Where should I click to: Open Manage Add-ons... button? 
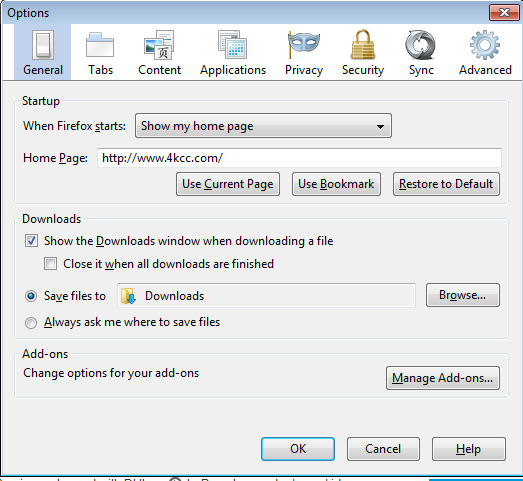point(443,378)
